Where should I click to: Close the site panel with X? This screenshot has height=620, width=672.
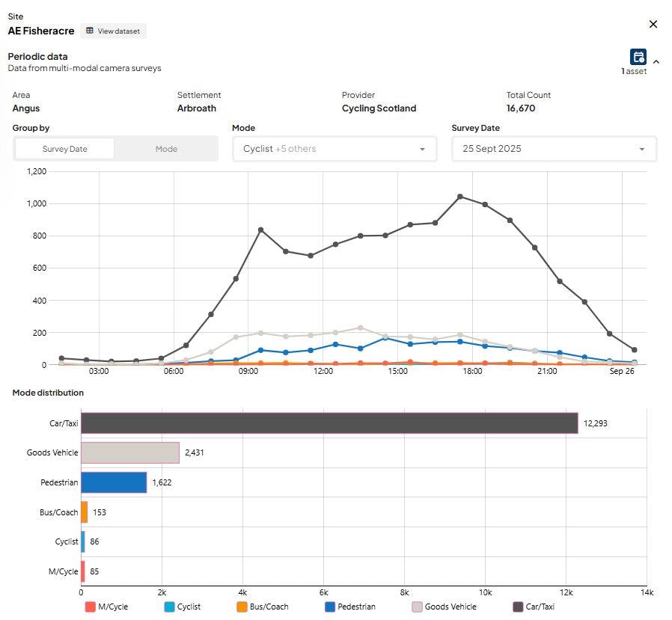point(653,25)
